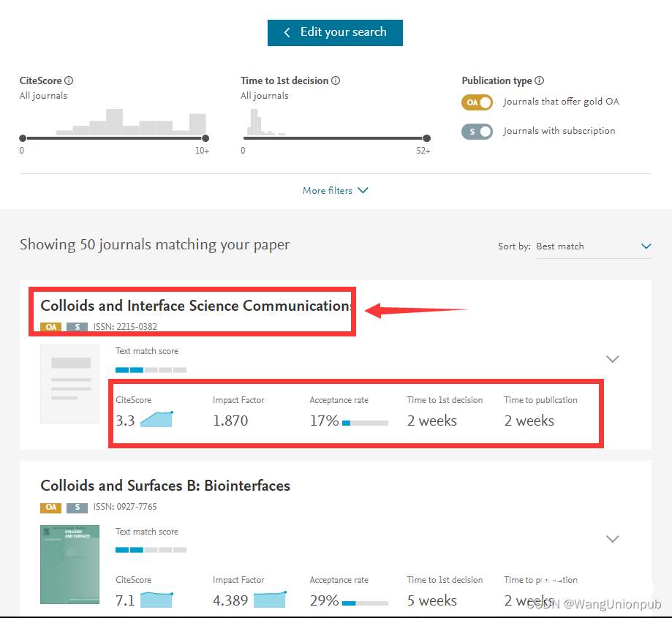Click the Time to 1st decision info icon

point(336,81)
